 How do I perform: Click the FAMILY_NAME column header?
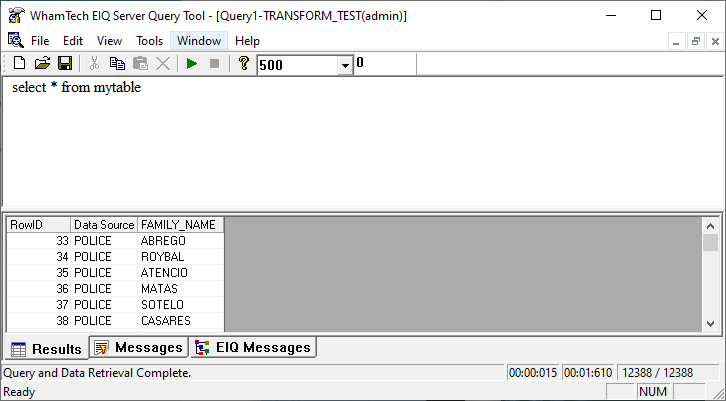pos(181,225)
